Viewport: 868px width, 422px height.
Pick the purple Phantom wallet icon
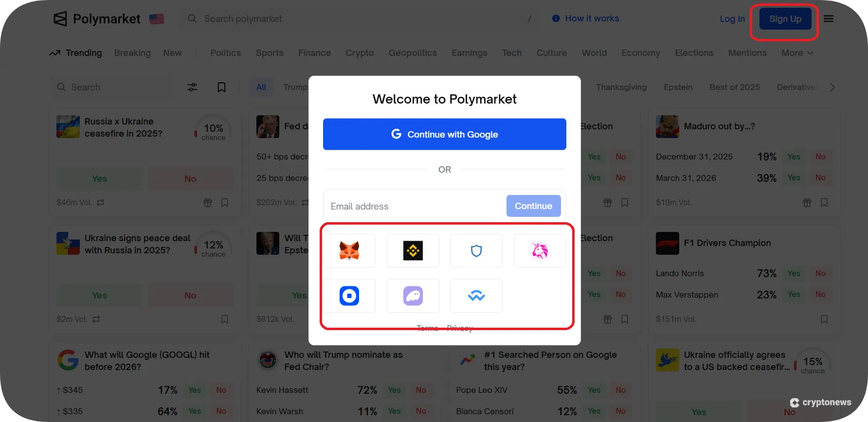click(413, 296)
